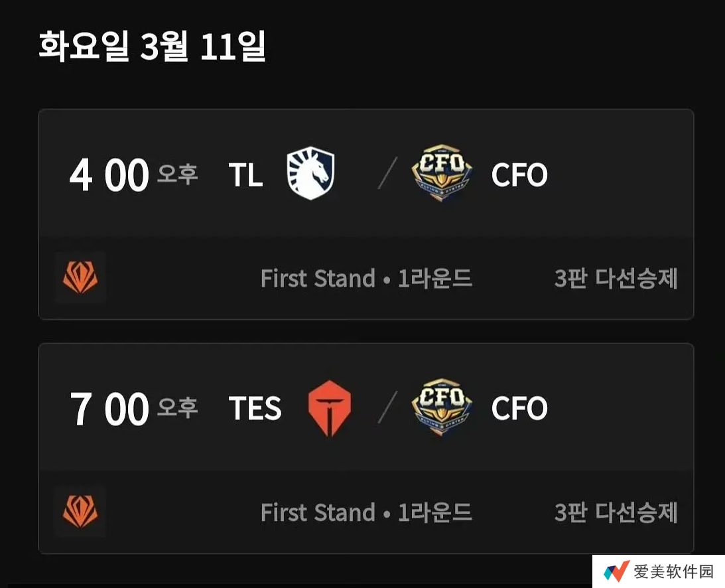Click the CFO team name opposite TES
725x588 pixels.
click(519, 409)
